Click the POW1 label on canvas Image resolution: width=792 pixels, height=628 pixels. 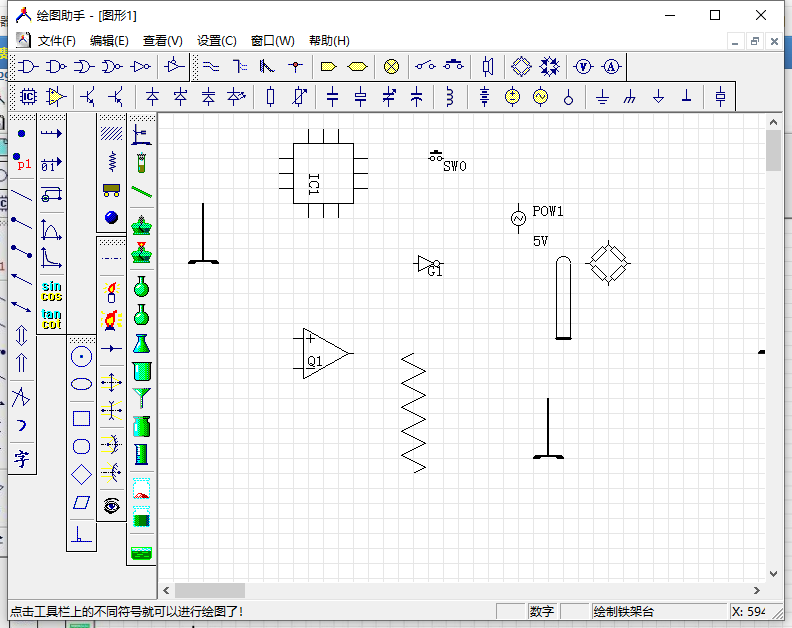pyautogui.click(x=548, y=211)
